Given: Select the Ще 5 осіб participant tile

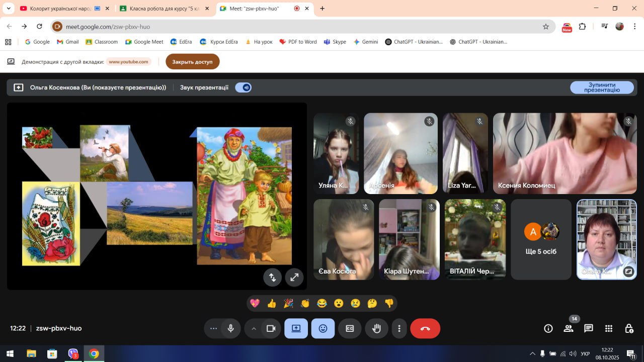Looking at the screenshot, I should coord(541,239).
